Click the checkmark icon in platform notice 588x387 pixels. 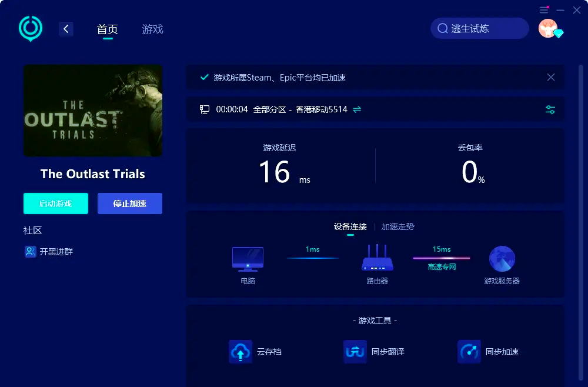[205, 77]
